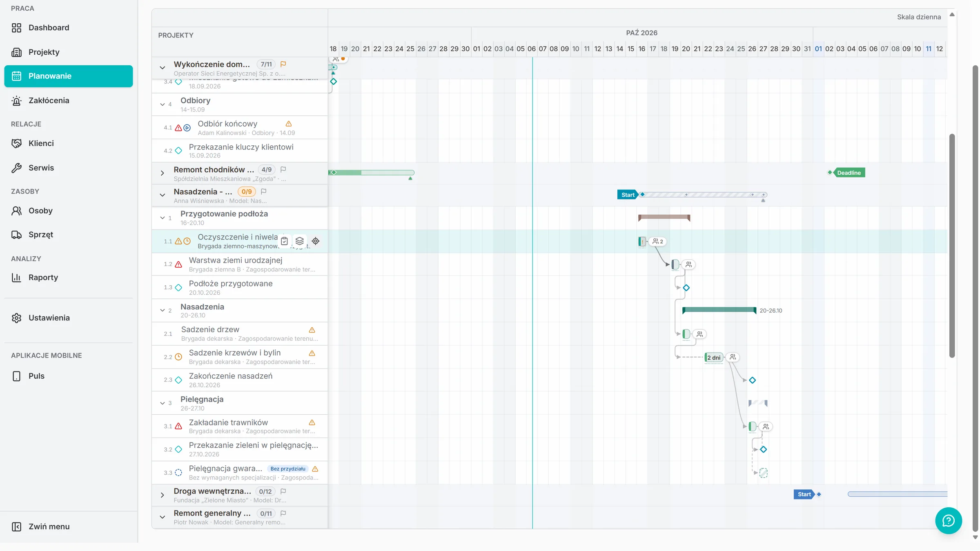
Task: Click the 2 dni task bar
Action: click(x=714, y=358)
